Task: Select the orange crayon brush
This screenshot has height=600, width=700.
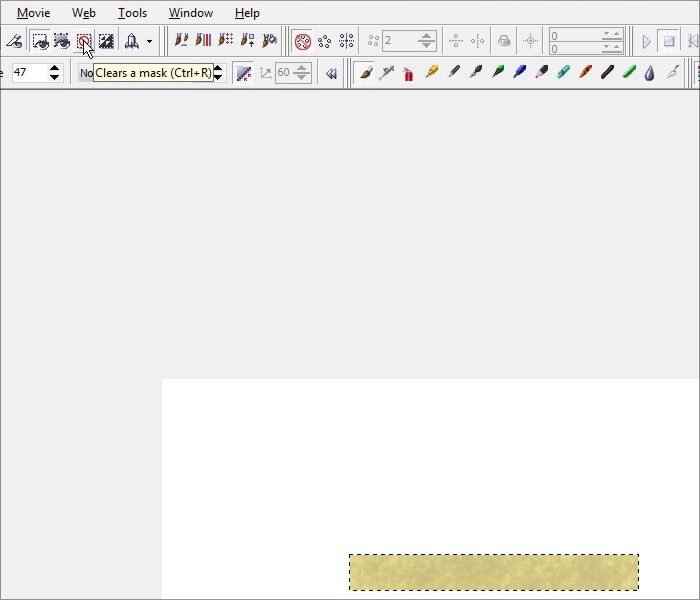Action: pos(585,73)
